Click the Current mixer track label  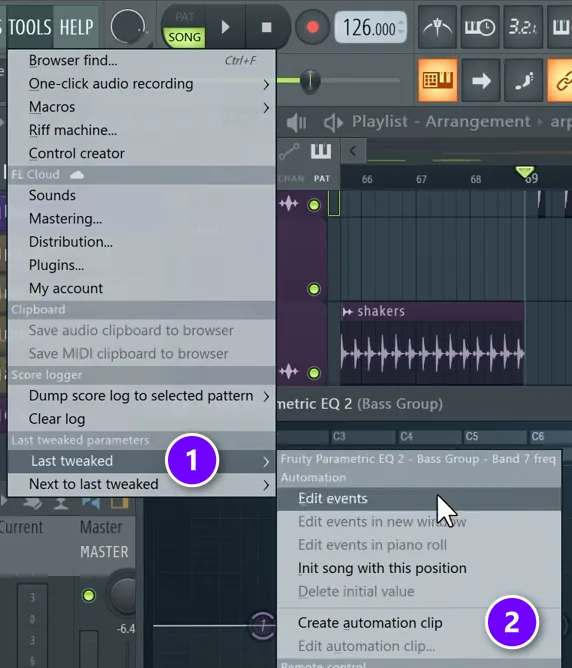21,528
